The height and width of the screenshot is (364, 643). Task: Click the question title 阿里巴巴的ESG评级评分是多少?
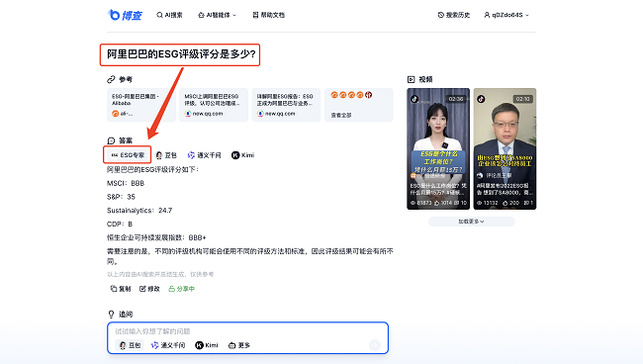point(181,54)
